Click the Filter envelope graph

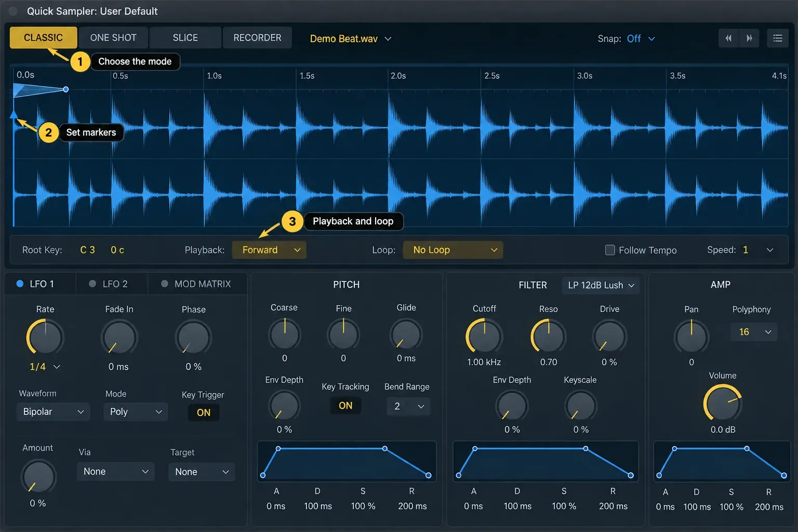coord(546,461)
